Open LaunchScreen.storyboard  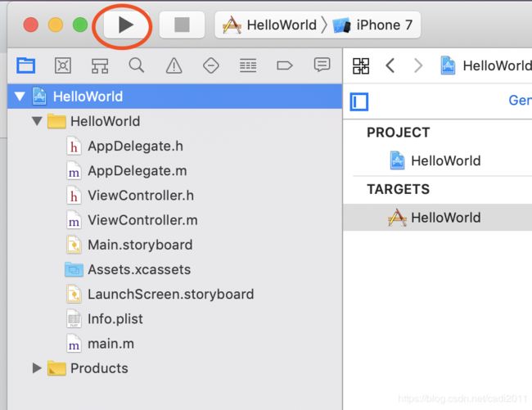pyautogui.click(x=160, y=295)
